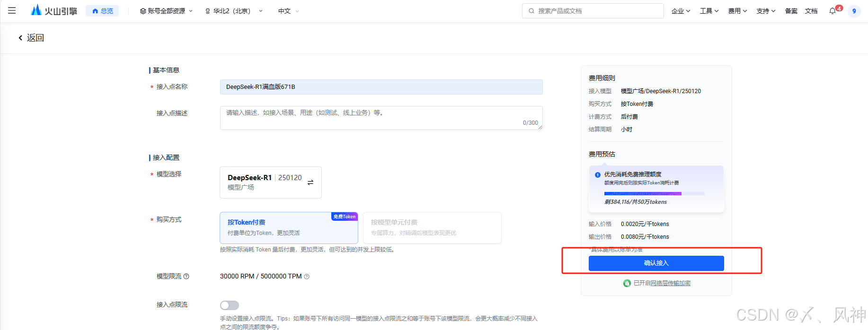
Task: Open notifications bell with badge
Action: tap(833, 10)
